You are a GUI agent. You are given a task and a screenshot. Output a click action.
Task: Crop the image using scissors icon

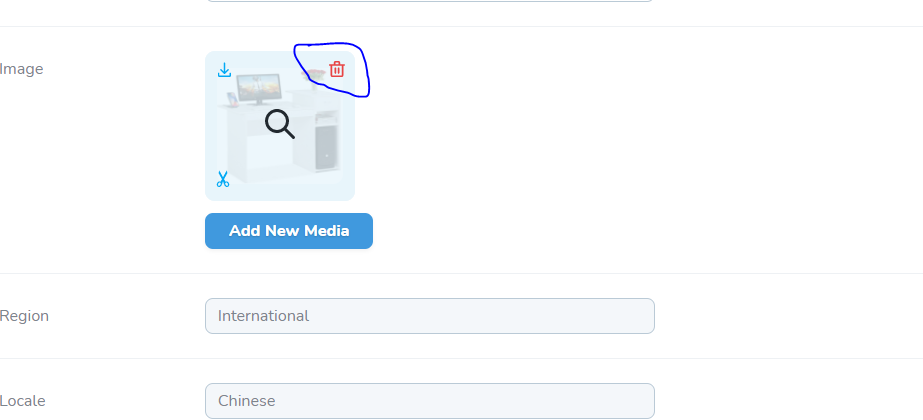click(x=223, y=179)
